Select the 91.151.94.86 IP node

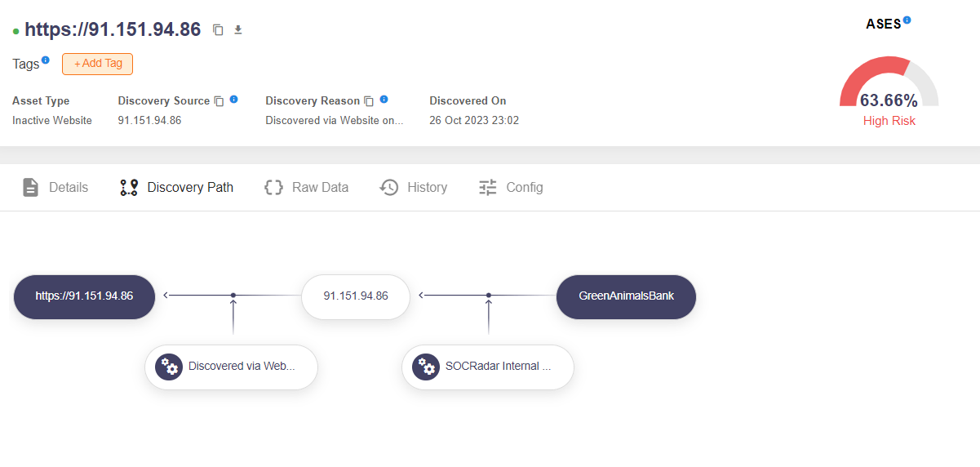[356, 296]
